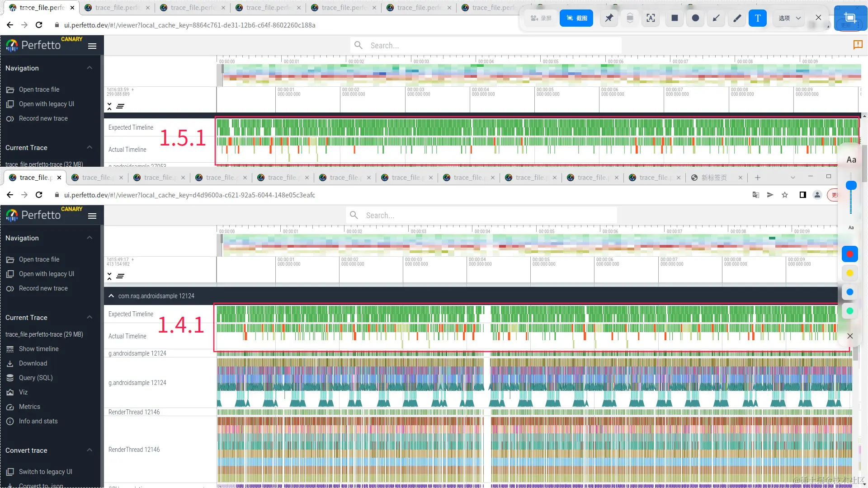This screenshot has width=868, height=488.
Task: Collapse the com.nxq.androidsample 12124 process group
Action: (111, 296)
